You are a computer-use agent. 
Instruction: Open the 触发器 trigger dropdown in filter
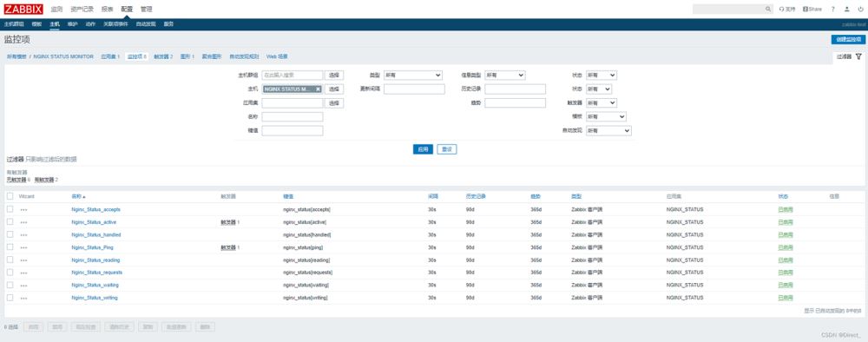(602, 103)
